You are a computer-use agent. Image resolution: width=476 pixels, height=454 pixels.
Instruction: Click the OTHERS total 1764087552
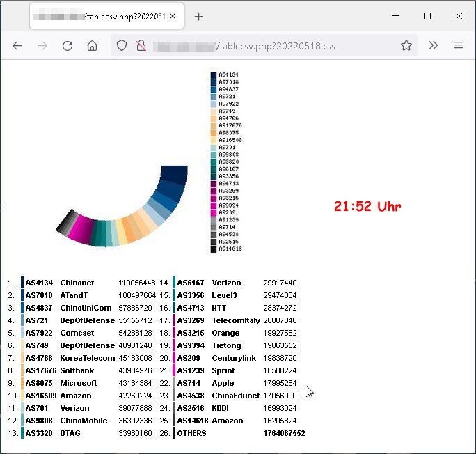284,433
